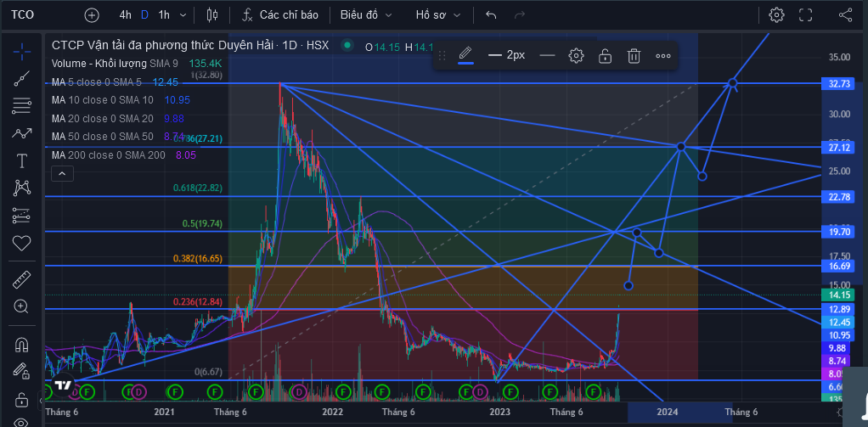This screenshot has height=427, width=868.
Task: Click the pencil line color tool in floating toolbar
Action: pyautogui.click(x=465, y=55)
